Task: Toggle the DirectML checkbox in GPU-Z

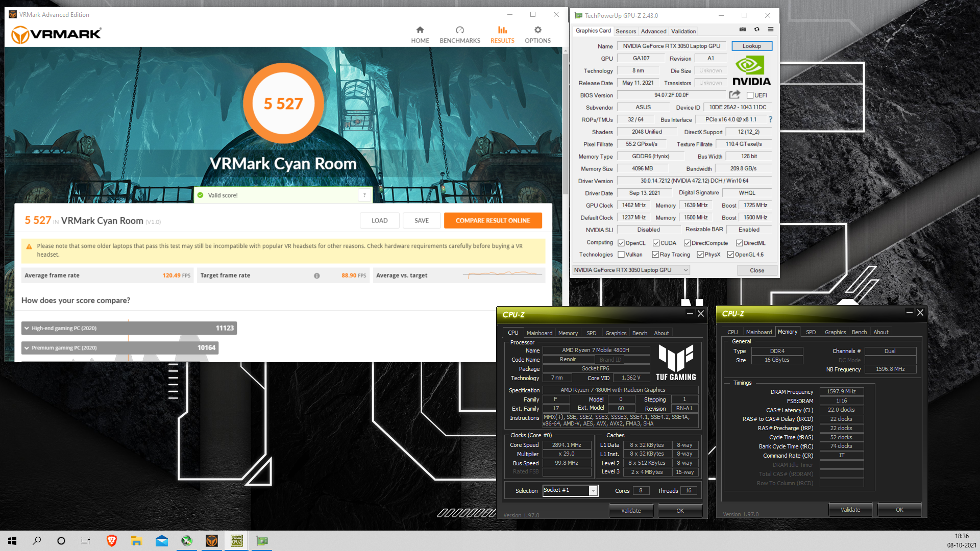Action: click(x=739, y=243)
